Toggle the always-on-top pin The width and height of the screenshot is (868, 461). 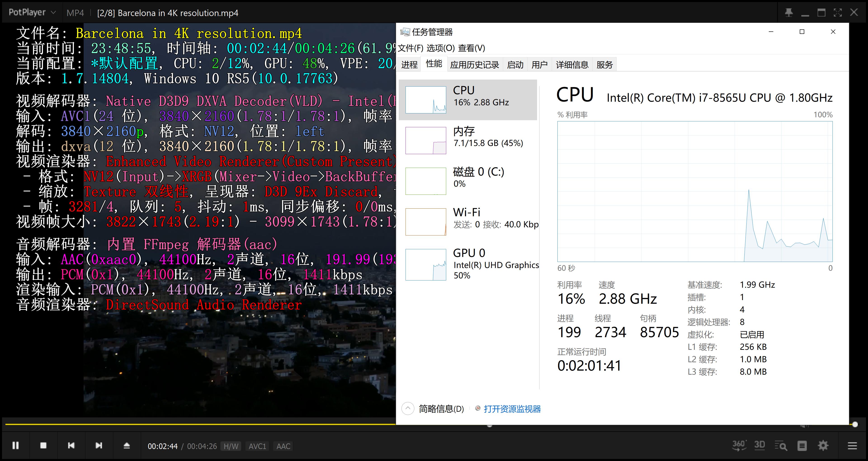pos(789,12)
